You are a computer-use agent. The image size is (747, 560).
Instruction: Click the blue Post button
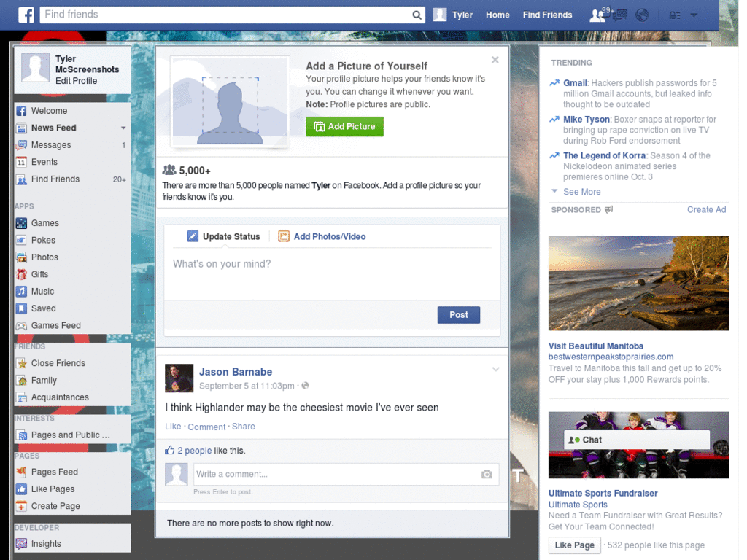(459, 315)
